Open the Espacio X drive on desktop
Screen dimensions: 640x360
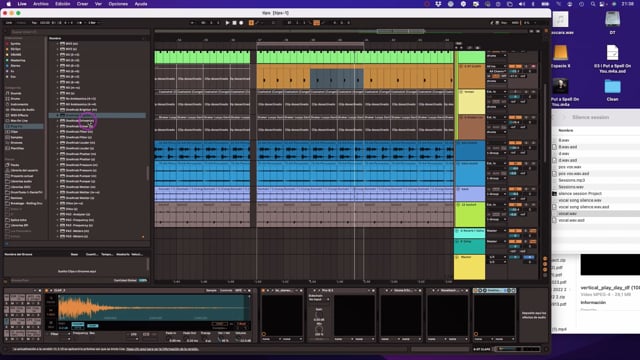tap(560, 57)
